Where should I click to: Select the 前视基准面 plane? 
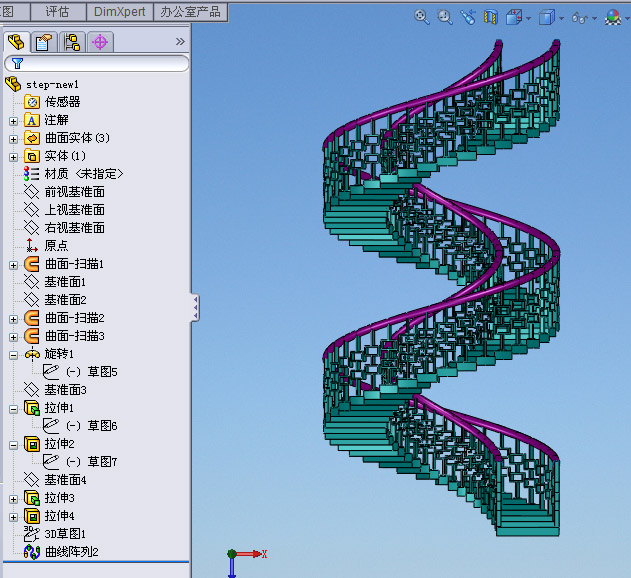click(74, 192)
